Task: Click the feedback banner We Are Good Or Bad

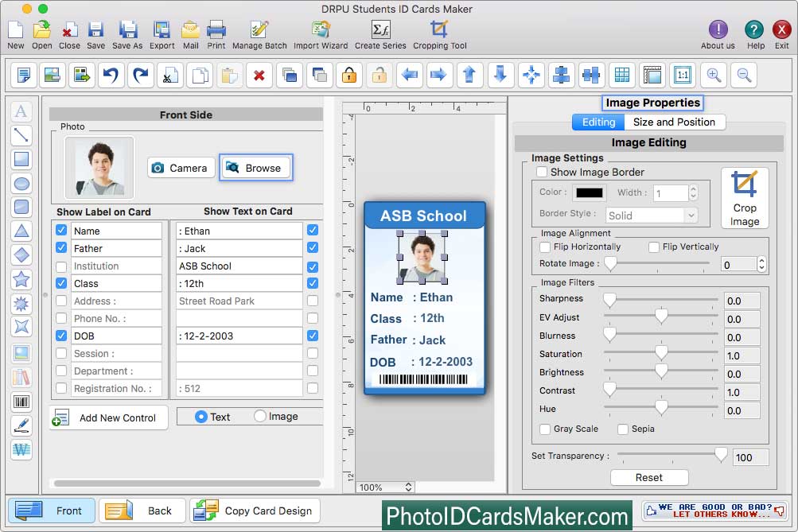Action: [x=714, y=510]
